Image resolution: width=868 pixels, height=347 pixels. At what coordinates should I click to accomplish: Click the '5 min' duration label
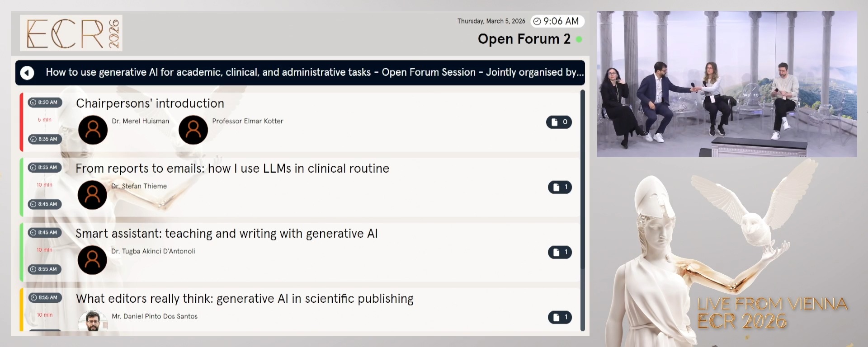[x=45, y=120]
